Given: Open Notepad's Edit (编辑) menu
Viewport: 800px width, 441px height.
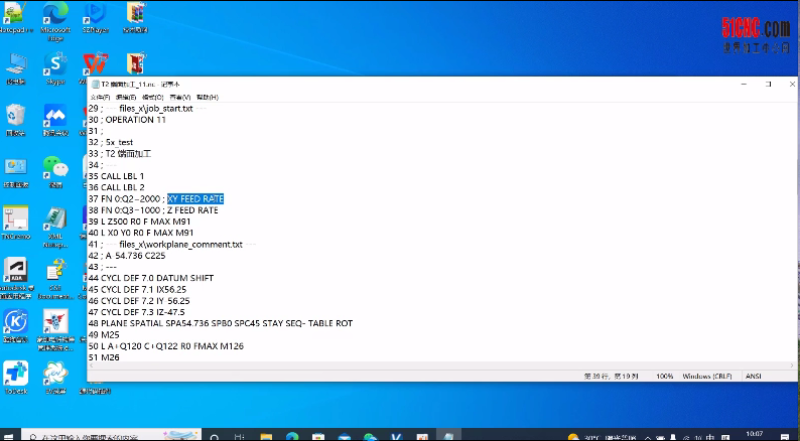Looking at the screenshot, I should [x=125, y=97].
